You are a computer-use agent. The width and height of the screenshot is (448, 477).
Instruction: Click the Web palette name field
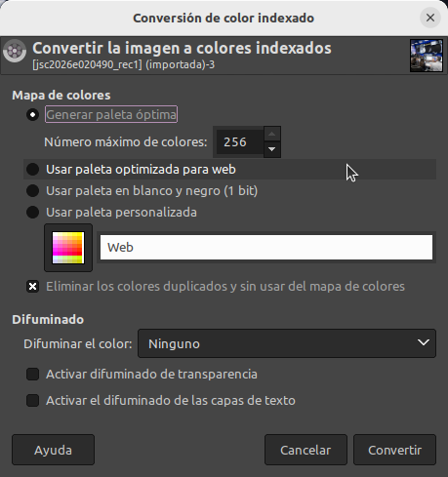point(266,248)
